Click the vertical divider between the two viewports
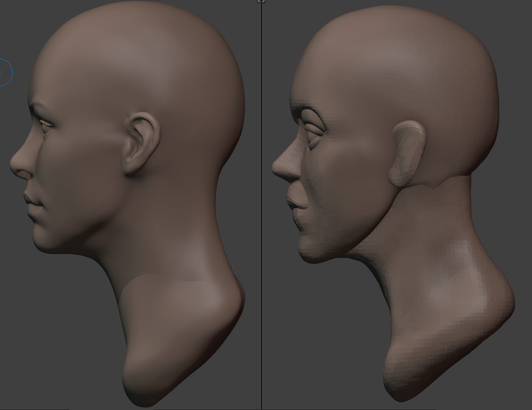Image resolution: width=532 pixels, height=410 pixels. tap(261, 203)
